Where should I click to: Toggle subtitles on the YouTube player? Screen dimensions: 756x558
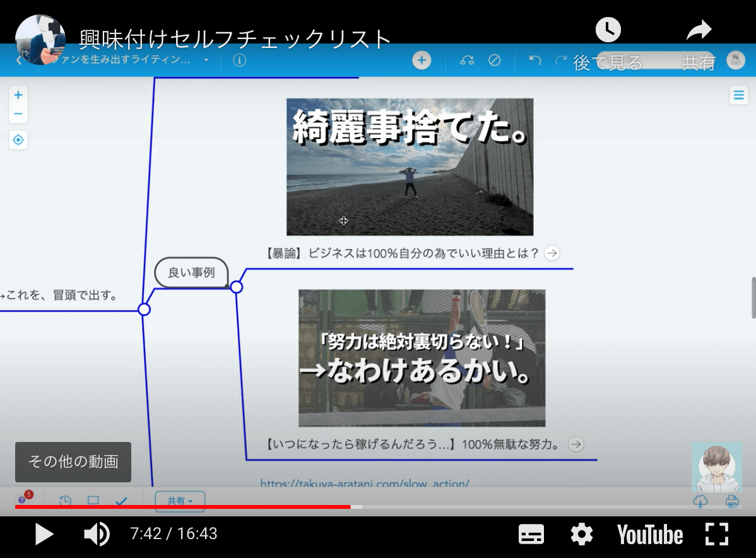(x=531, y=535)
